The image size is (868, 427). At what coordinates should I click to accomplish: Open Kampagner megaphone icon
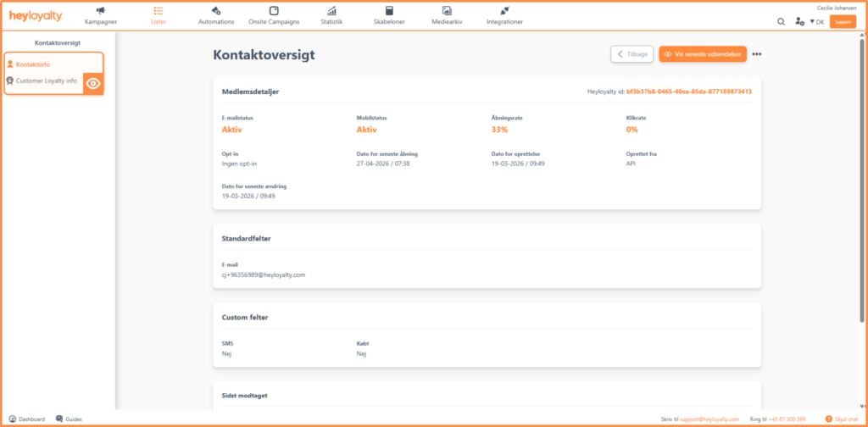[101, 10]
